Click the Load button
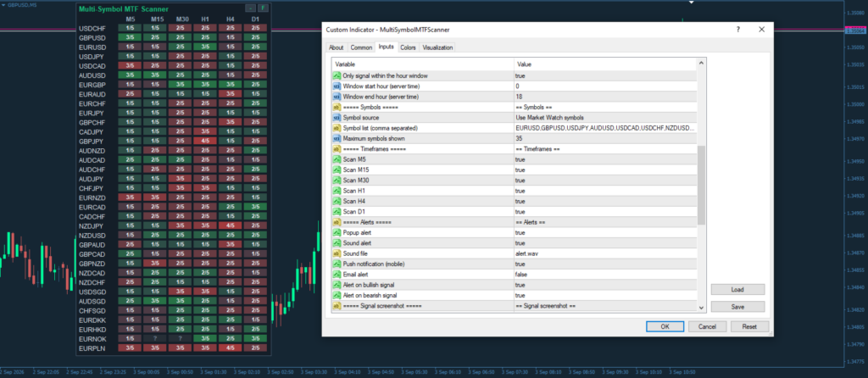The width and height of the screenshot is (868, 378). pos(737,290)
